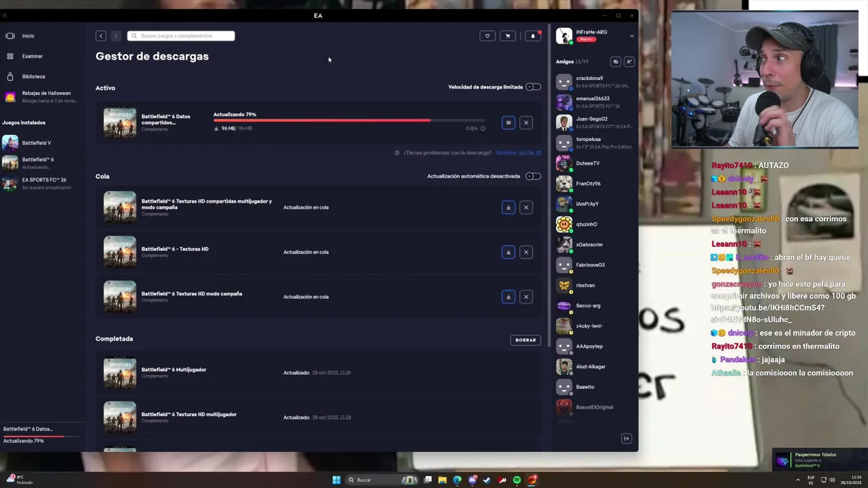
Task: Click Battlefield 6 Multijugador completed thumbnail
Action: 120,373
